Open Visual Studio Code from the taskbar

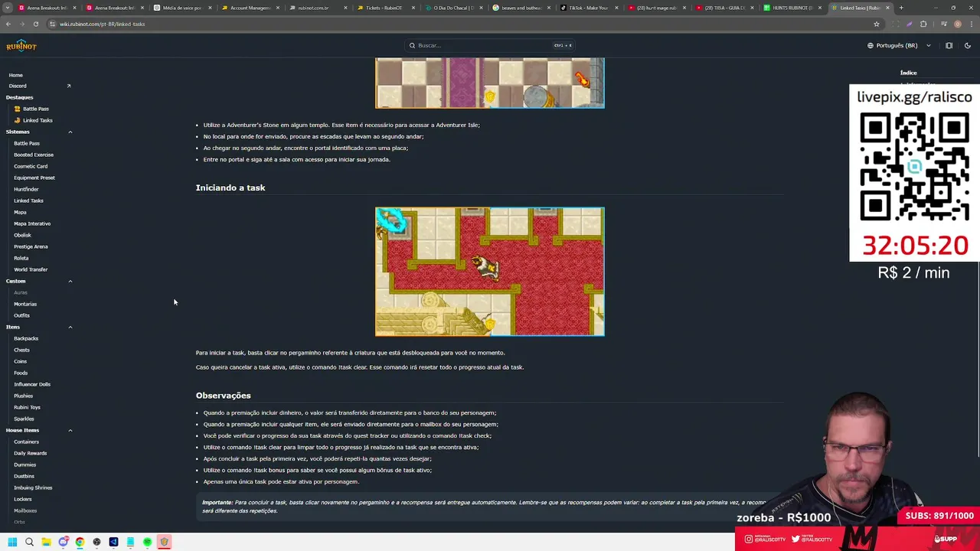(113, 542)
